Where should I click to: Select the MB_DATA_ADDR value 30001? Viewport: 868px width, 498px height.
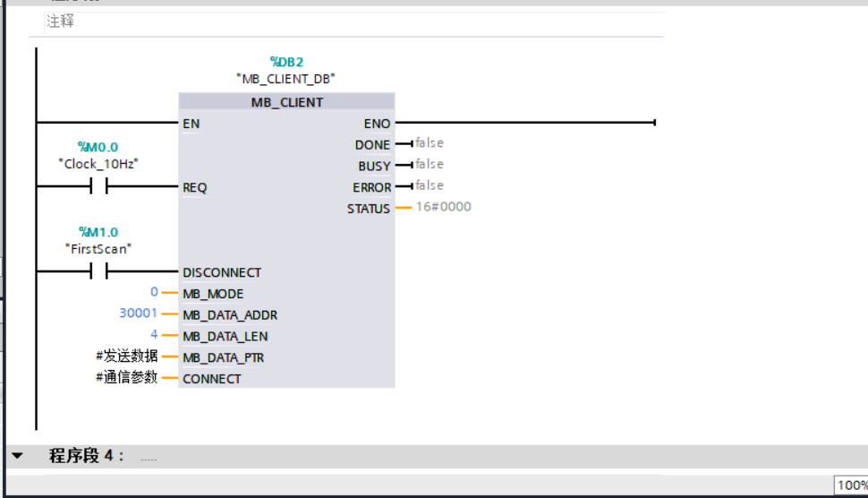coord(138,313)
